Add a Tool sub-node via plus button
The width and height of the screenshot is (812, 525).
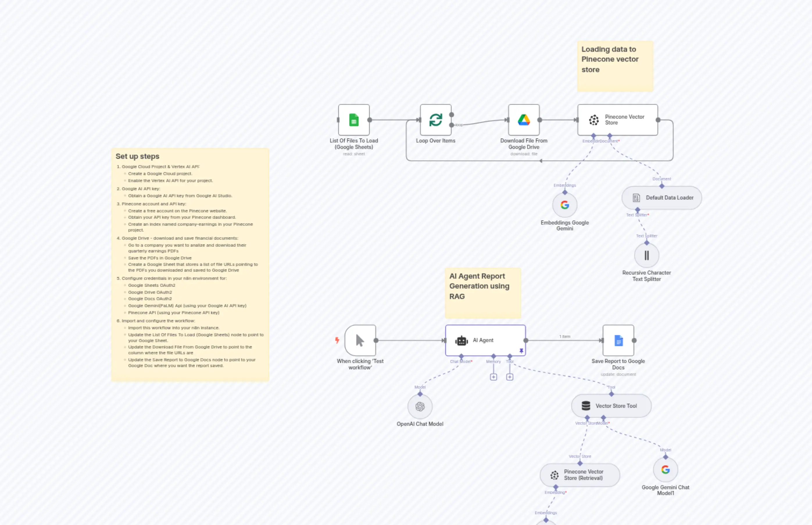pos(509,377)
